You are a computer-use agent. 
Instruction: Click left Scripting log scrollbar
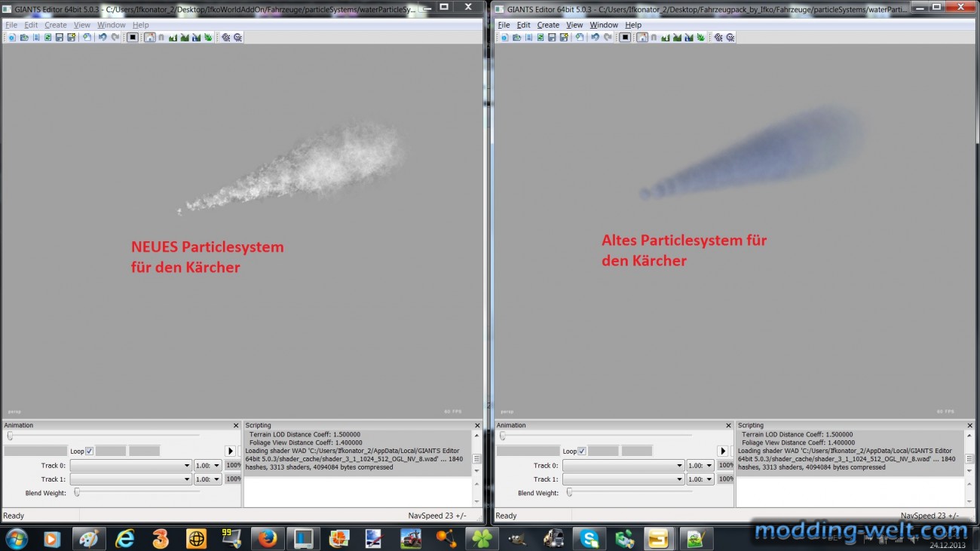click(x=476, y=453)
